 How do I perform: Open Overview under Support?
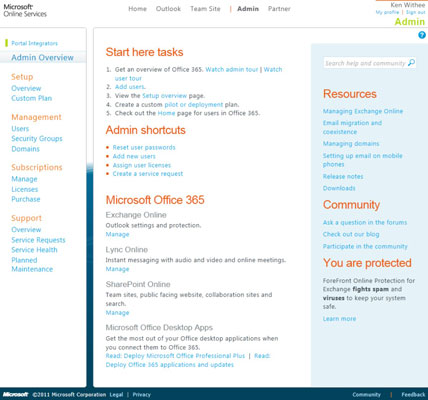pyautogui.click(x=26, y=230)
